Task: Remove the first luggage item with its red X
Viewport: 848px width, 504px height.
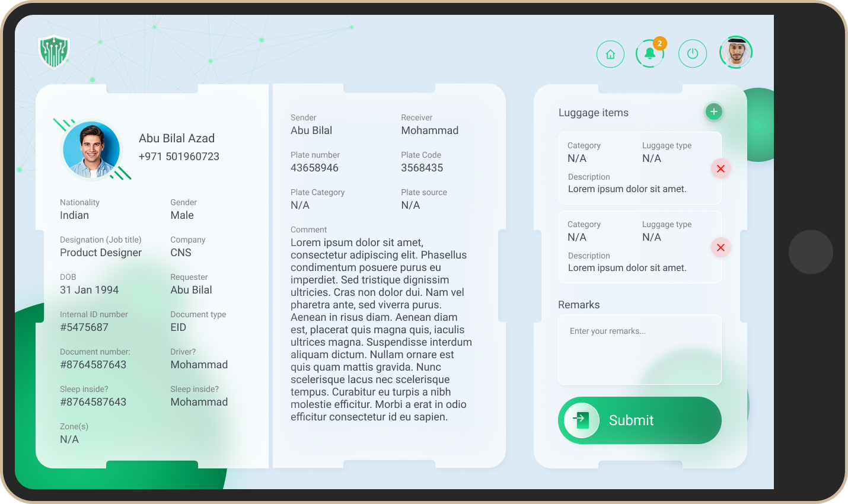Action: click(721, 168)
